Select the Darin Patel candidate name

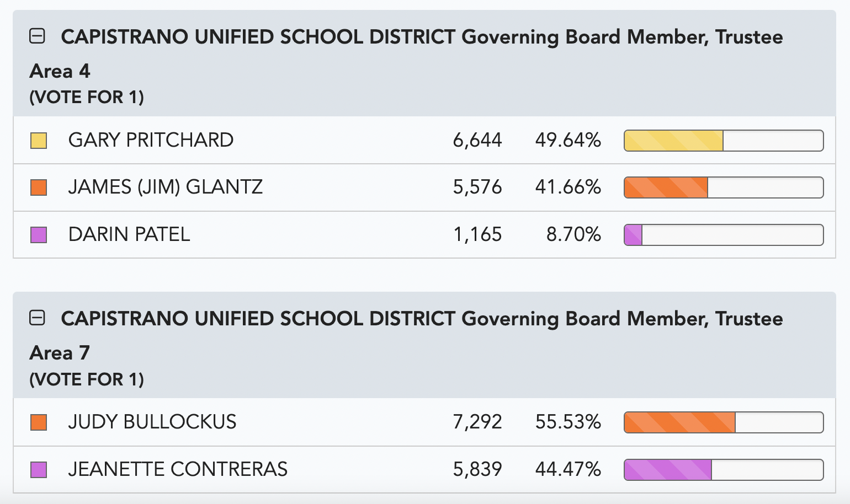coord(129,234)
